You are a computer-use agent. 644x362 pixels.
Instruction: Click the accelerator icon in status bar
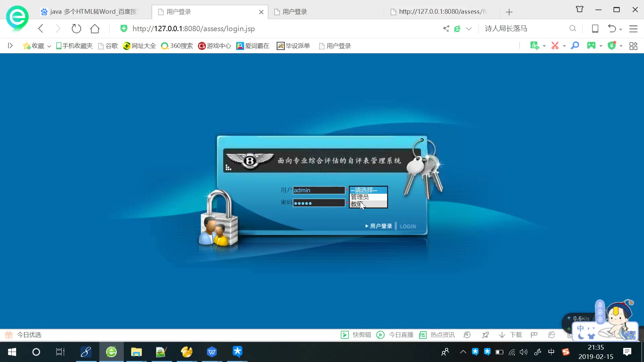pos(467,335)
